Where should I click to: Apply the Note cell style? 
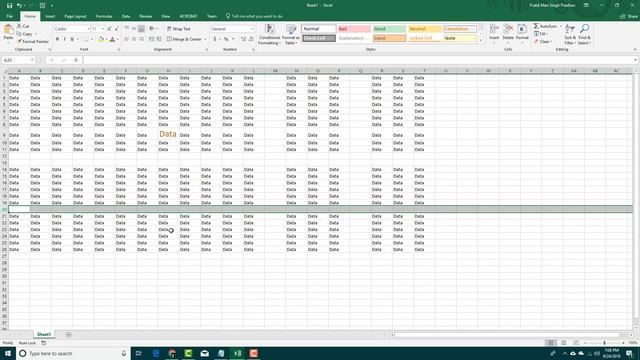click(x=460, y=38)
